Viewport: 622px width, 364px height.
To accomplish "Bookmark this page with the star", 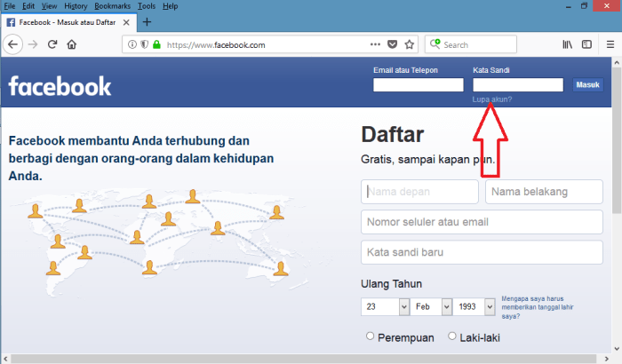I will tap(410, 44).
